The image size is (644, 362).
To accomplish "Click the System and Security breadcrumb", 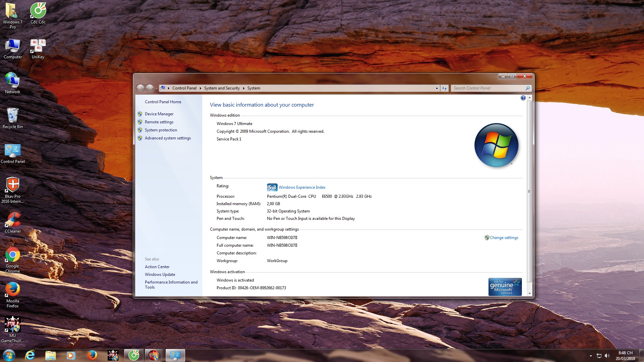I will pyautogui.click(x=222, y=88).
